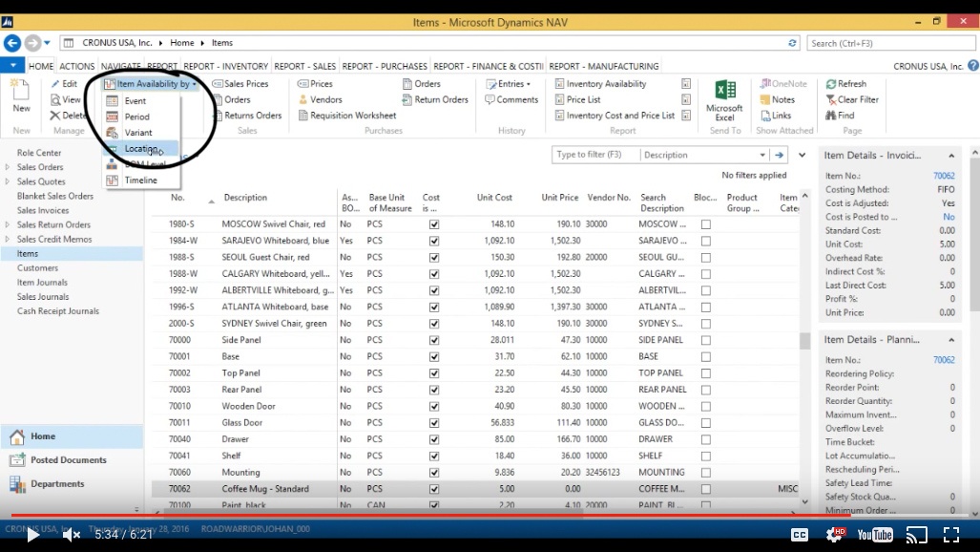Play the video
Viewport: 980px width, 552px height.
tap(32, 535)
